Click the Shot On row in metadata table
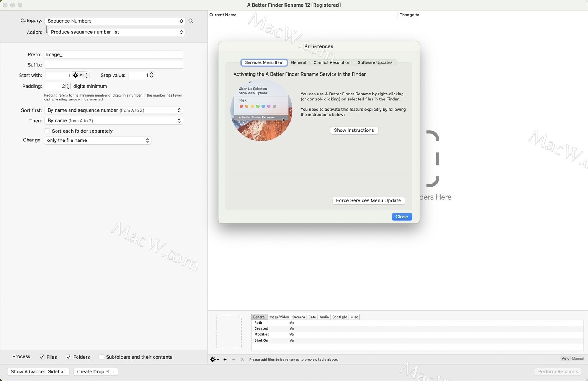The image size is (588, 381). (417, 340)
